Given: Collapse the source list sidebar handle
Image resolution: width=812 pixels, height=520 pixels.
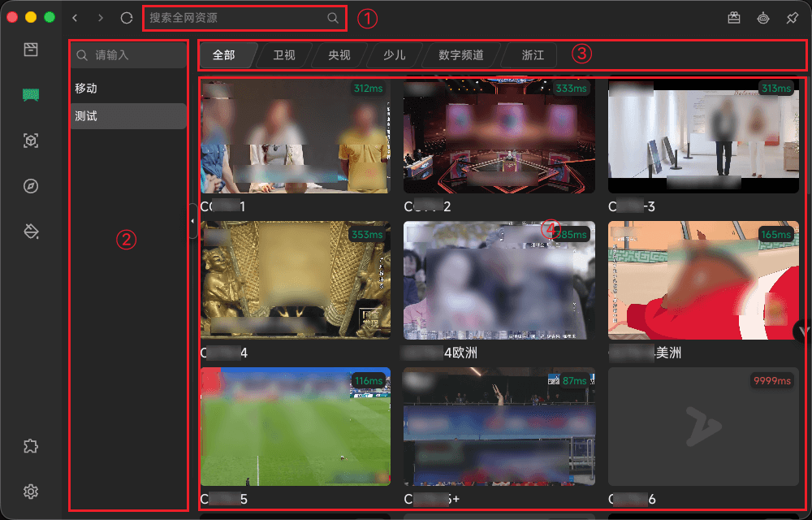Looking at the screenshot, I should tap(192, 221).
